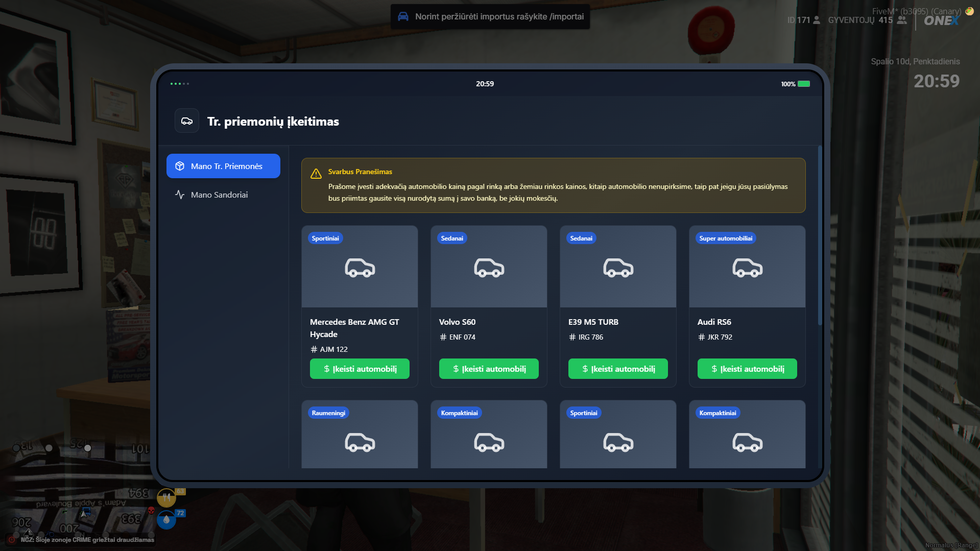Click the water drop thirst status icon

pos(166,520)
